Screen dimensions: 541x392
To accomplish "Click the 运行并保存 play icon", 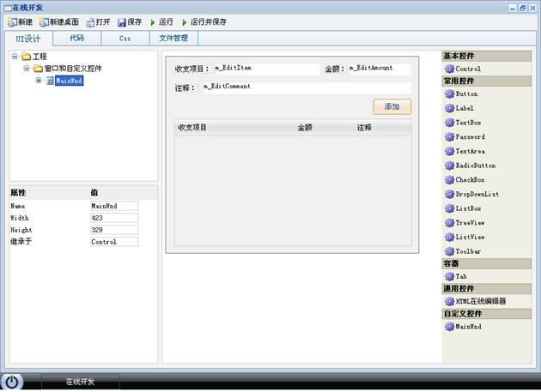I will (x=185, y=22).
